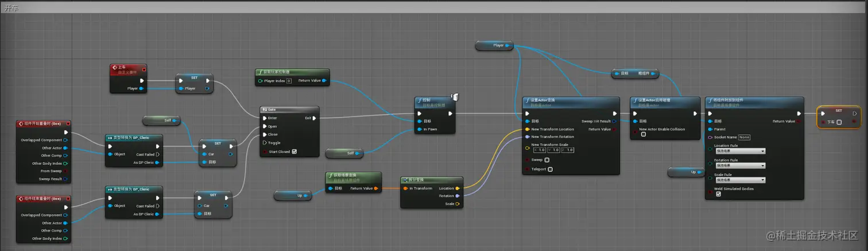This screenshot has width=868, height=251.
Task: Click the function icon of 设置Actor变换 node
Action: [x=528, y=100]
